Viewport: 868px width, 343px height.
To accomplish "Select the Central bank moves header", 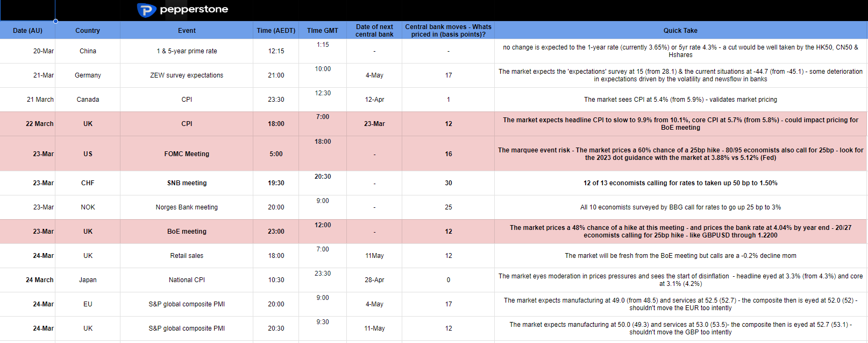I will tap(448, 31).
